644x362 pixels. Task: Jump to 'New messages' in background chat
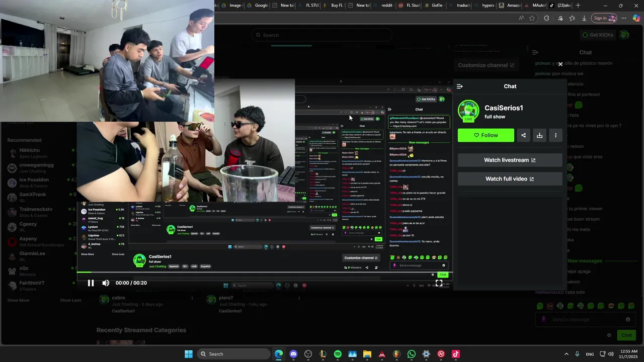(585, 261)
